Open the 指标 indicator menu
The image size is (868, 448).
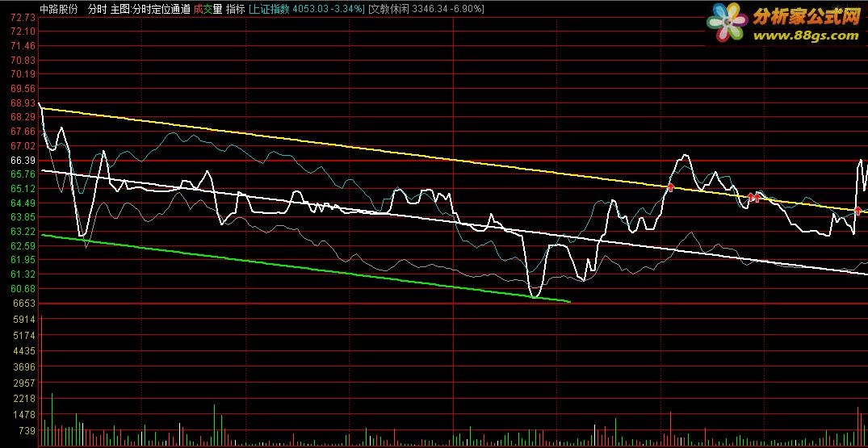(235, 9)
